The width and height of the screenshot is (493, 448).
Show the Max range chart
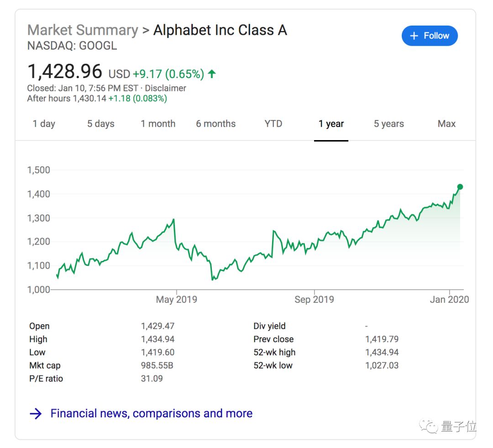coord(446,124)
